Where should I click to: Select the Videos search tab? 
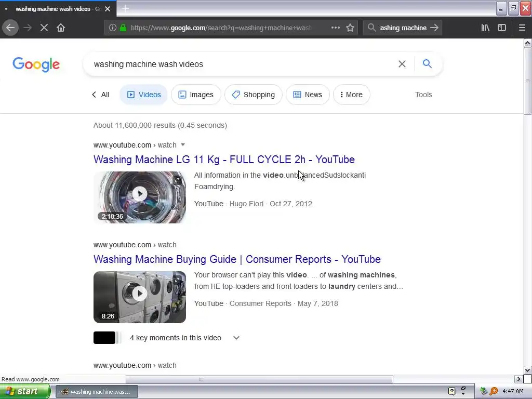(143, 95)
